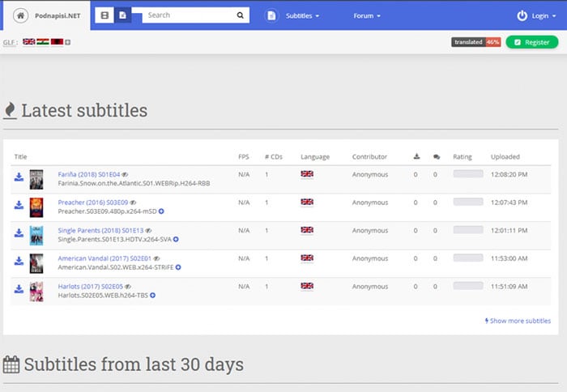Click the plus icon after Preacher release name
This screenshot has height=392, width=567.
pos(162,211)
